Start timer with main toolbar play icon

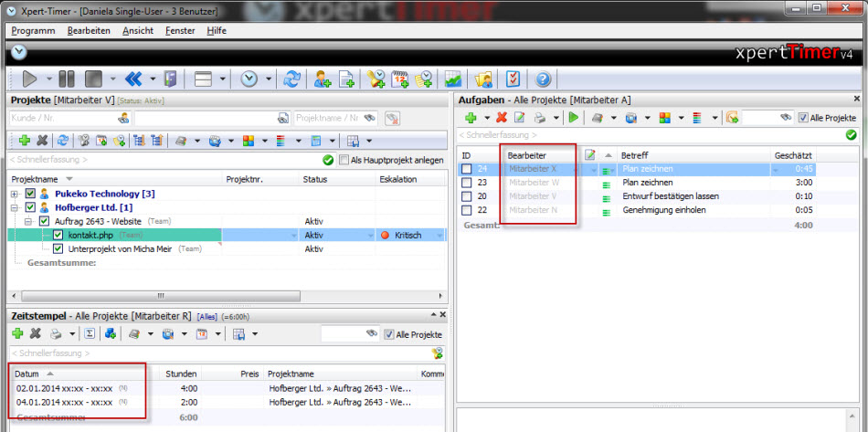[30, 79]
